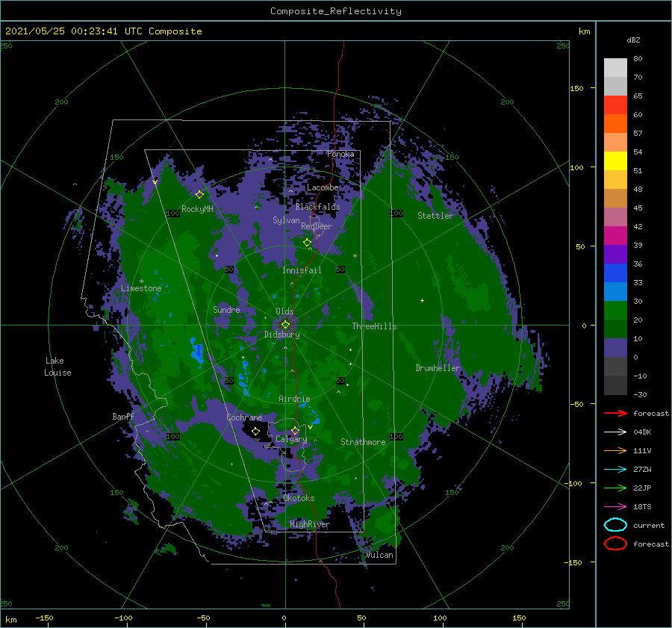
Task: Click the Sundre label
Action: [x=226, y=309]
